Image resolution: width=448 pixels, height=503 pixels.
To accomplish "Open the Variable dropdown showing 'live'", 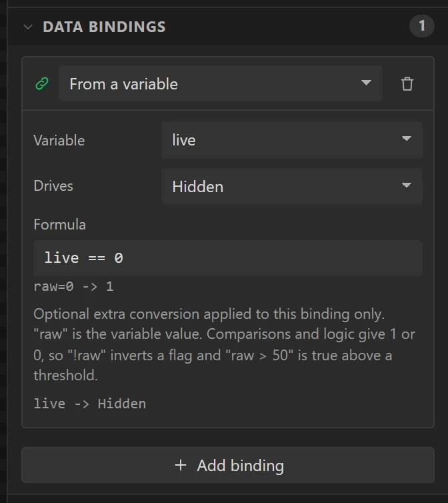I will click(x=292, y=140).
